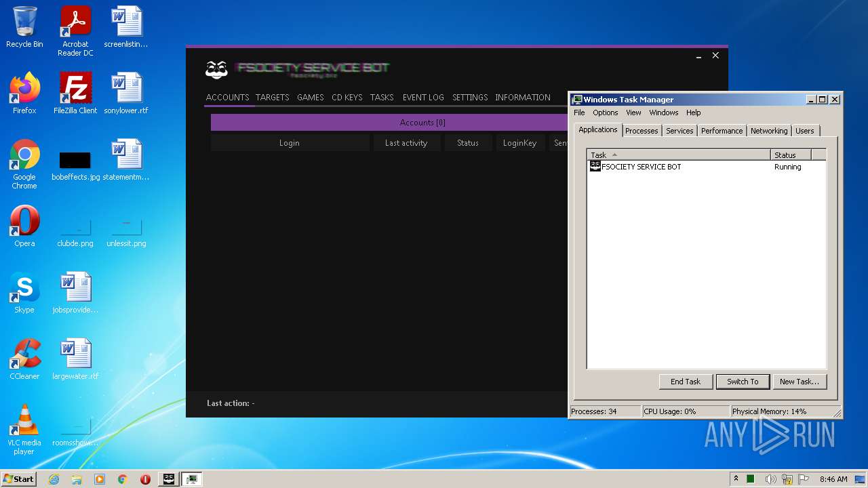
Task: Open Internet Explorer from taskbar
Action: (x=54, y=479)
